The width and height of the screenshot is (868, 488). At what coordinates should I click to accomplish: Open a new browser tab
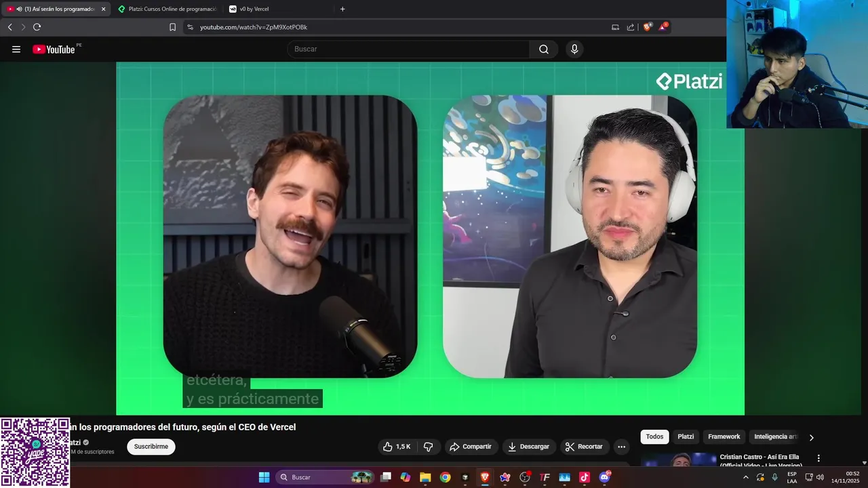[x=342, y=9]
